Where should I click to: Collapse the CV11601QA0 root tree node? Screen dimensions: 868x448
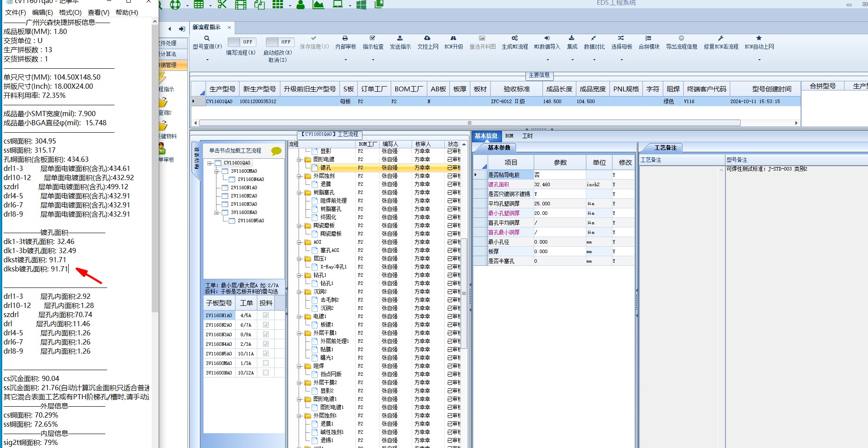pyautogui.click(x=210, y=163)
